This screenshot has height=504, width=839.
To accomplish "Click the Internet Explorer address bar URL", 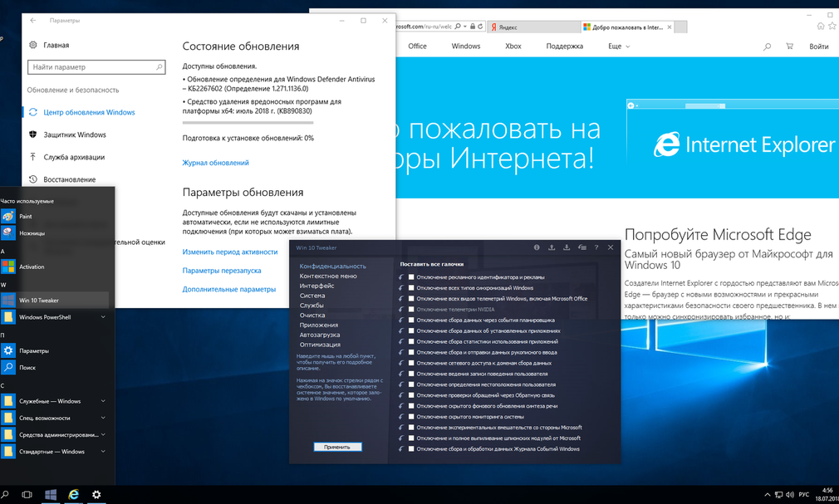I will point(424,27).
